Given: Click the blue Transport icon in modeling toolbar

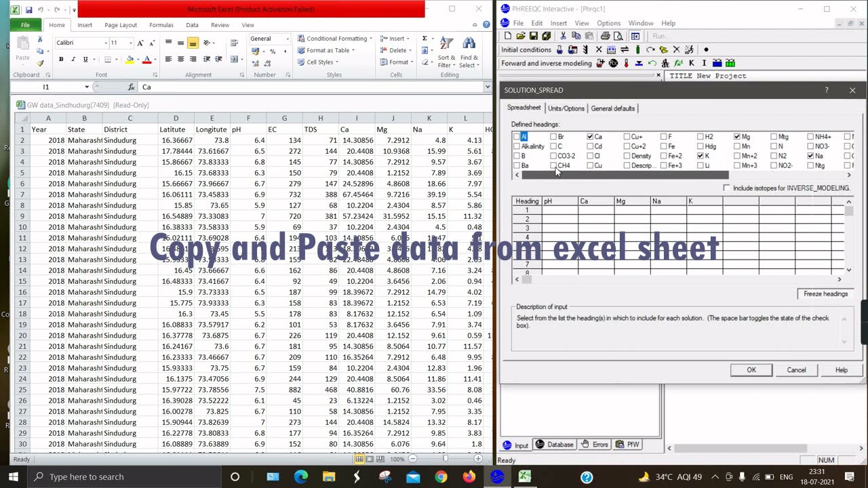Looking at the screenshot, I should 717,63.
